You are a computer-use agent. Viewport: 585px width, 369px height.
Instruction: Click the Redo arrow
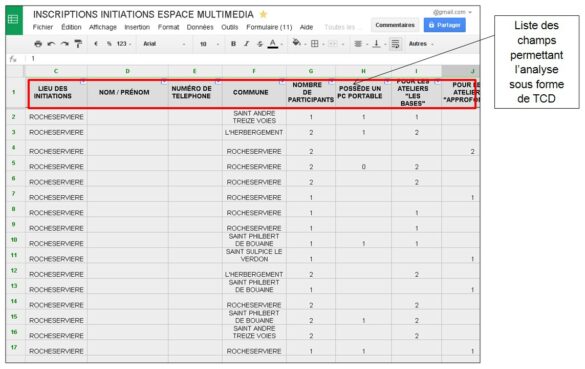coord(65,44)
